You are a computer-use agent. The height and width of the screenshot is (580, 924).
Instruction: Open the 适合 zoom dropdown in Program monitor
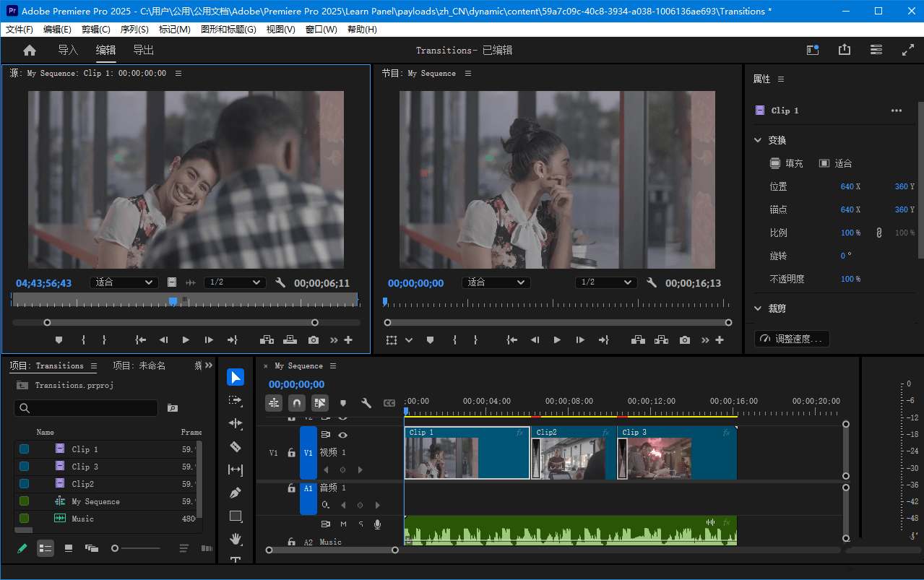[496, 282]
